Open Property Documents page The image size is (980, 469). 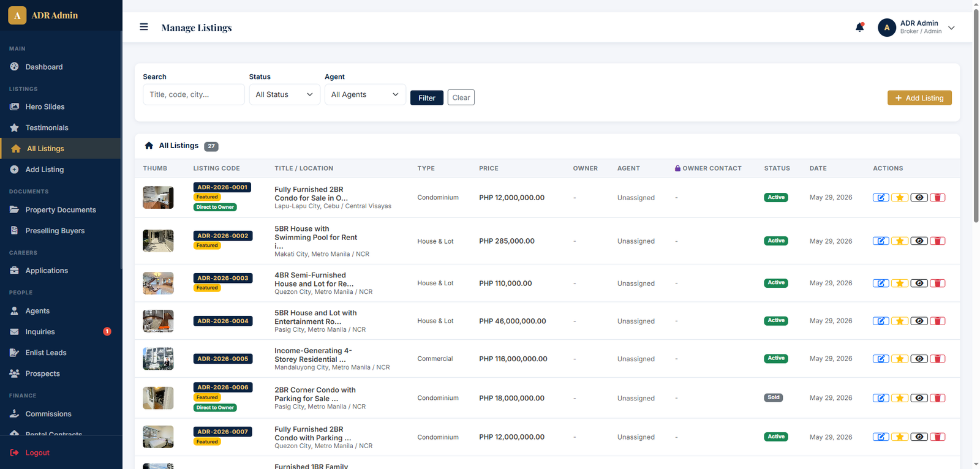(61, 209)
